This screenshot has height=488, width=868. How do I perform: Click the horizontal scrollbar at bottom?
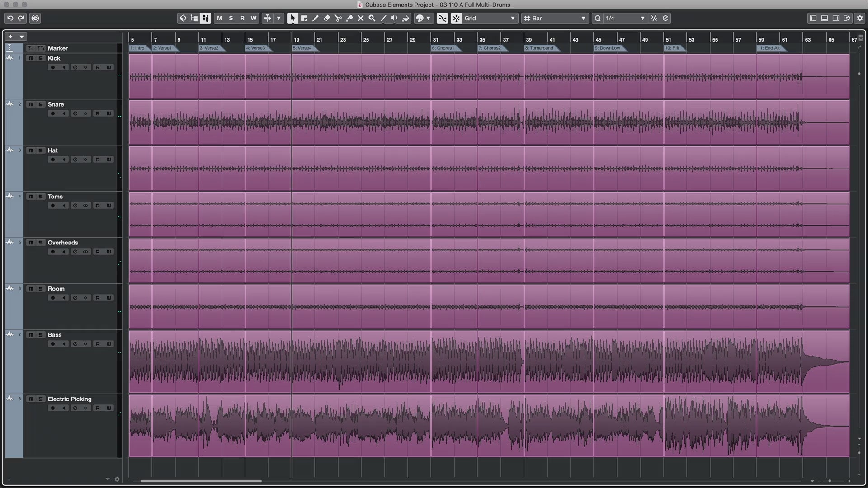[x=201, y=481]
